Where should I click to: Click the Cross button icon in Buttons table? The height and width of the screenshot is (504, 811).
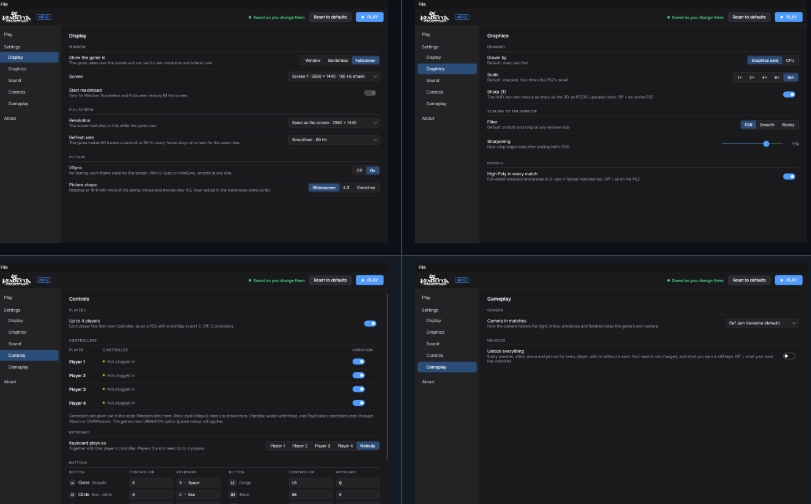point(72,482)
